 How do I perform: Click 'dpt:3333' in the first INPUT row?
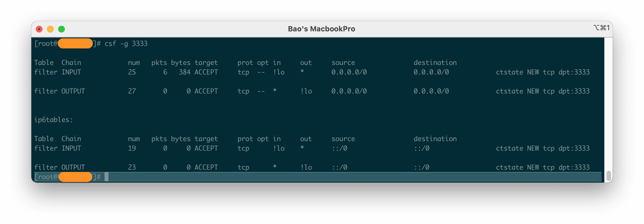tap(574, 72)
